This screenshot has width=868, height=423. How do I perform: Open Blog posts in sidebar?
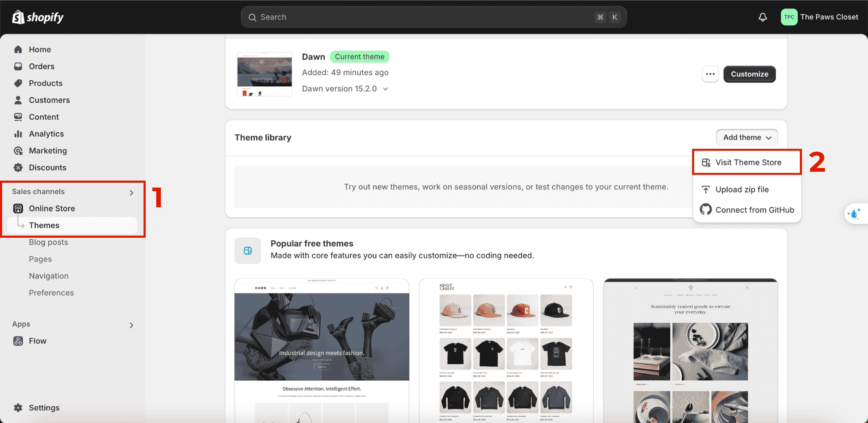[48, 242]
